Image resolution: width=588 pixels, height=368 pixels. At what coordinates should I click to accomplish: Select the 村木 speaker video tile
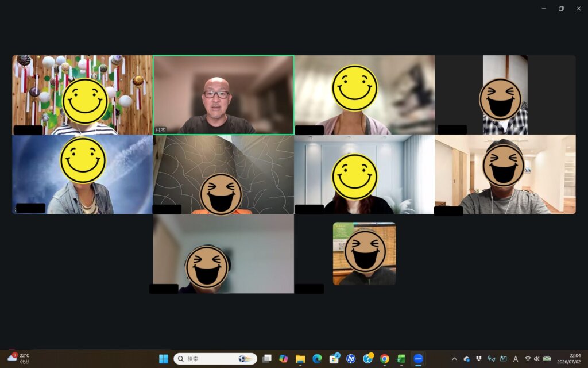click(x=223, y=95)
